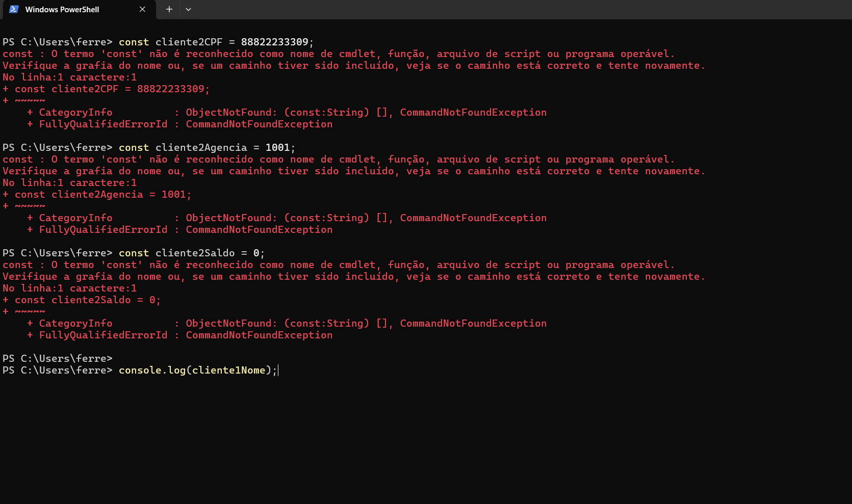Screen dimensions: 852x504
Task: Click error echo '+ const cliente2Saldo = 0;'
Action: point(82,300)
